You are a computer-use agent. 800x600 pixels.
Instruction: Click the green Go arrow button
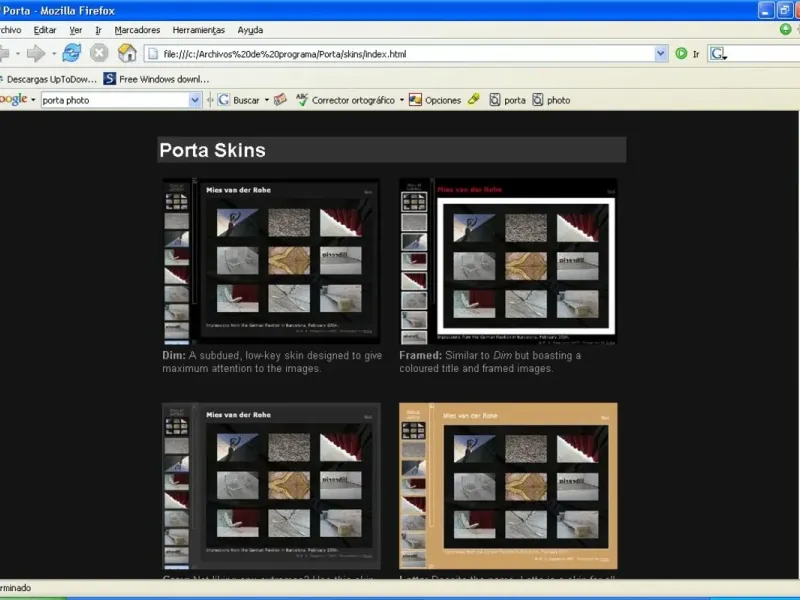pos(681,53)
